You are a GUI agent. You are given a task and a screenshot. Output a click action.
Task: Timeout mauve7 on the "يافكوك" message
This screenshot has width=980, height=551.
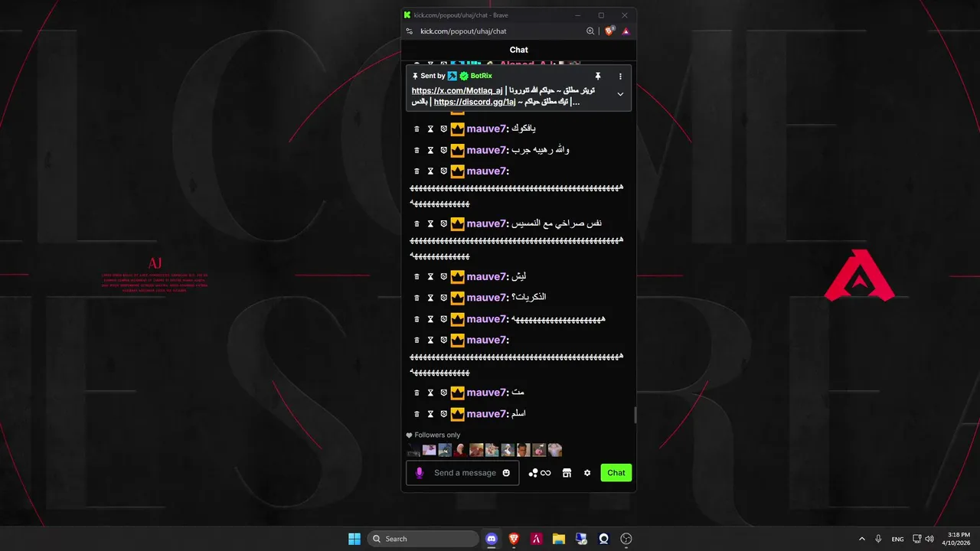(x=430, y=129)
